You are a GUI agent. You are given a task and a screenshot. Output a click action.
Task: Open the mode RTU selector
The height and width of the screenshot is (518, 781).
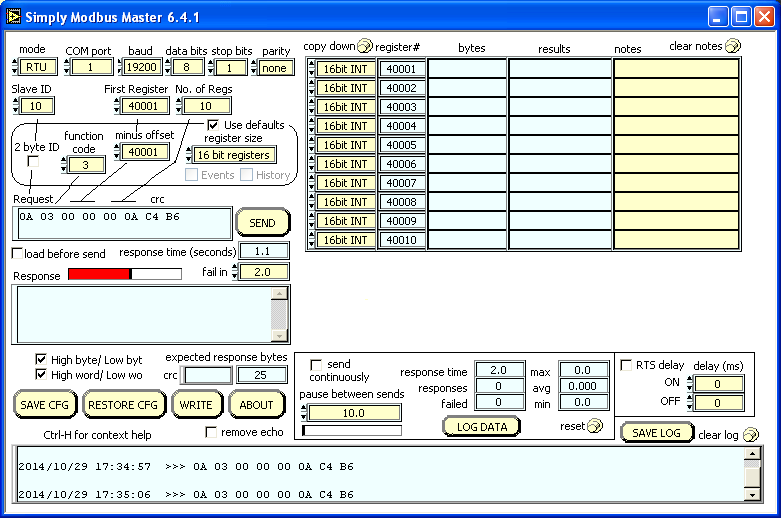[37, 67]
